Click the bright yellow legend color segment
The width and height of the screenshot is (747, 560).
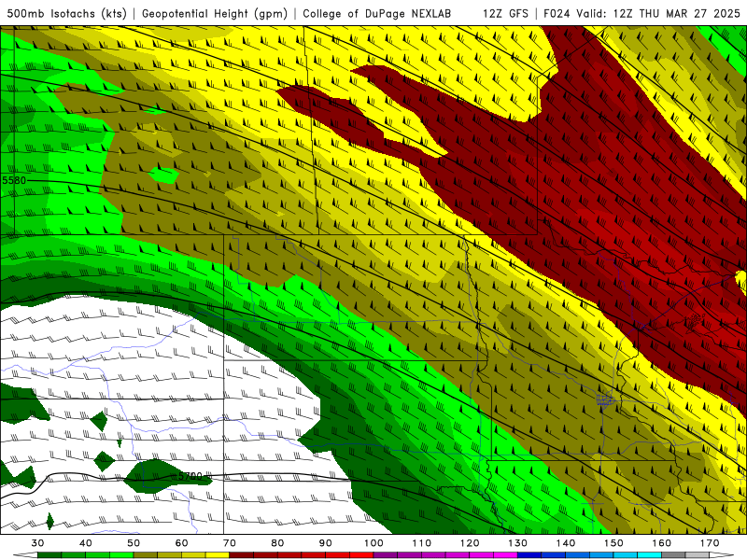(218, 555)
